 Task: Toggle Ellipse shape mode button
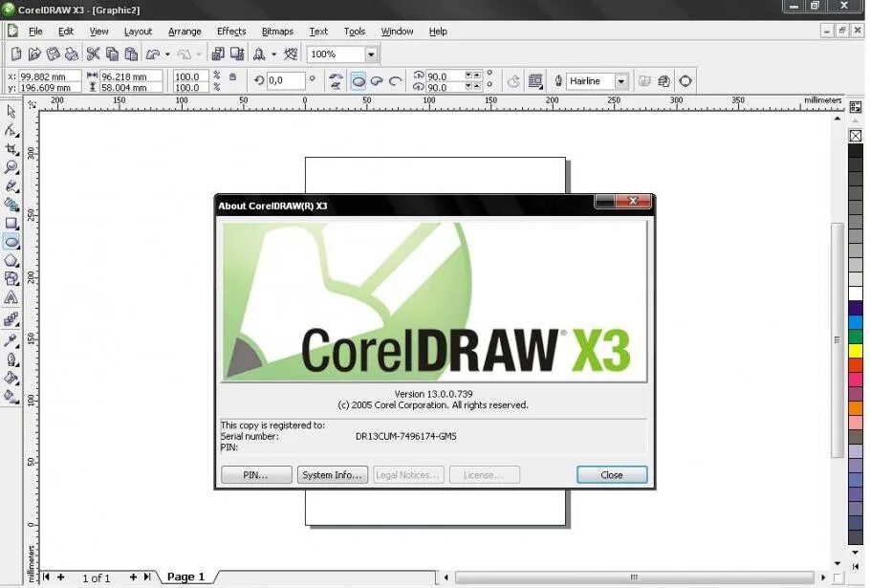(359, 81)
